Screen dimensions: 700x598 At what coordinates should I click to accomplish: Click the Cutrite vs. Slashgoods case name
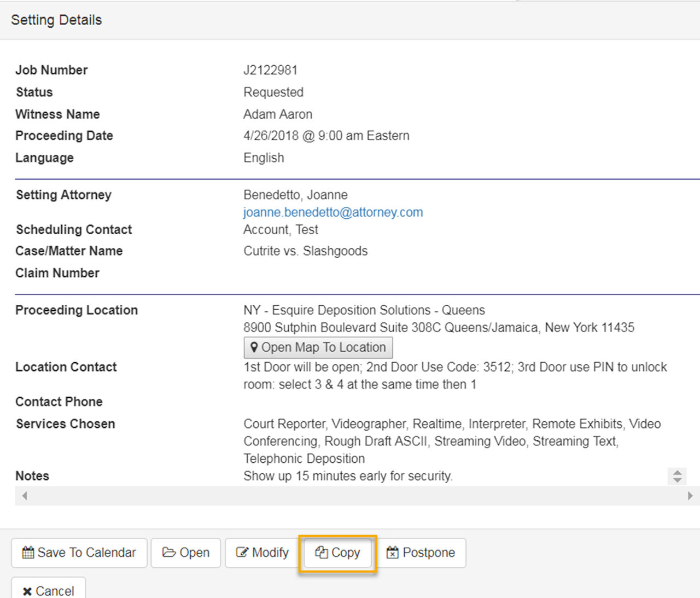pos(305,251)
